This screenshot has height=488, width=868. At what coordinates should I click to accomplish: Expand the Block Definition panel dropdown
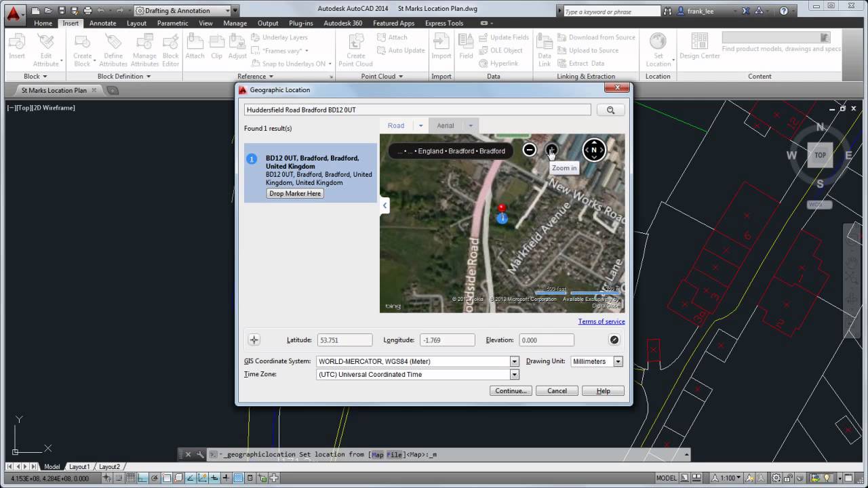(x=148, y=77)
